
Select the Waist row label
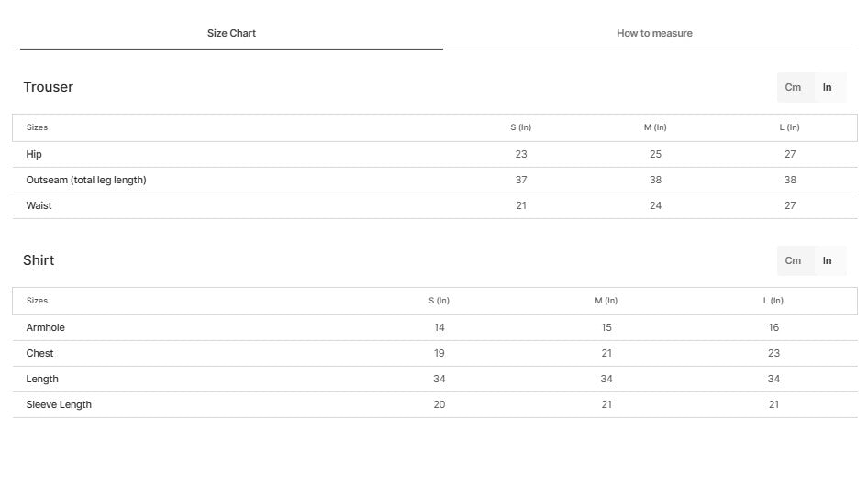[x=39, y=205]
